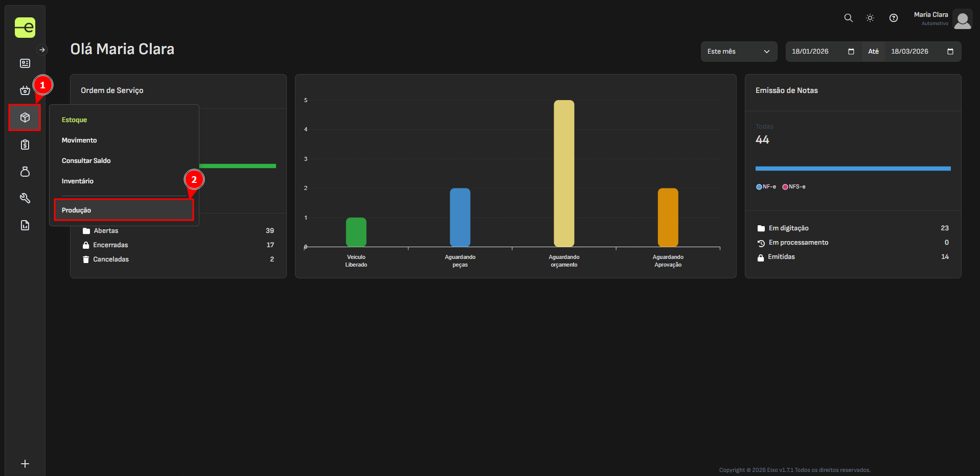Click the box-shaped stock sidebar icon
Viewport: 980px width, 476px height.
25,117
